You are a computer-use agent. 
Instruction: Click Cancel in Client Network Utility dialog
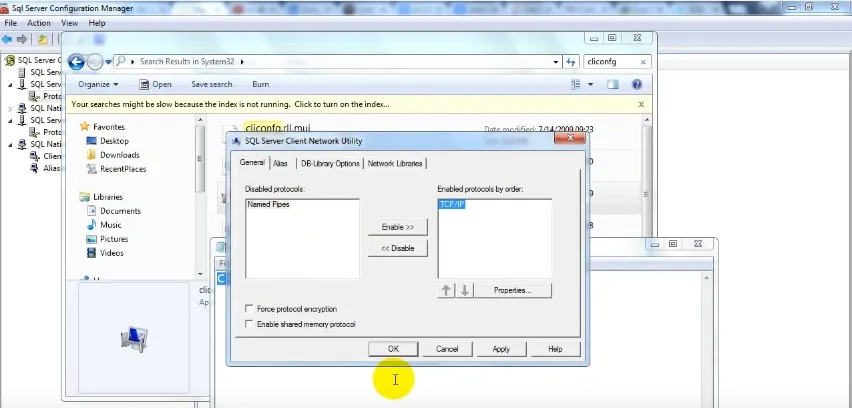pyautogui.click(x=447, y=349)
